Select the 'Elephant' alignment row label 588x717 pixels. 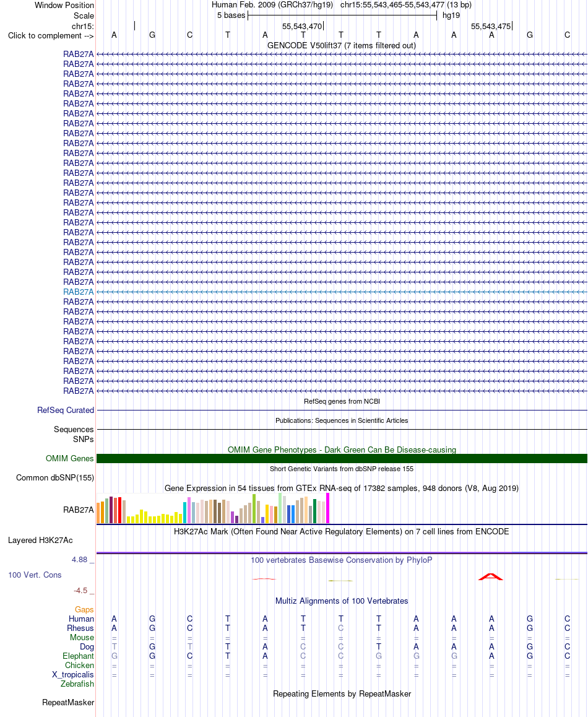(x=78, y=656)
